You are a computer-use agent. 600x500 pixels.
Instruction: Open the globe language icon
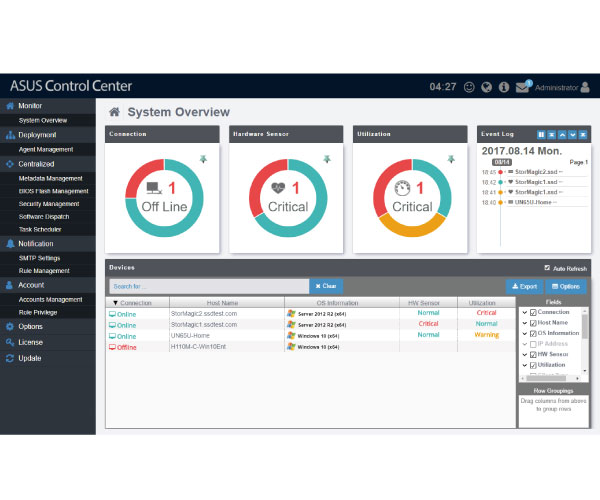tap(487, 87)
